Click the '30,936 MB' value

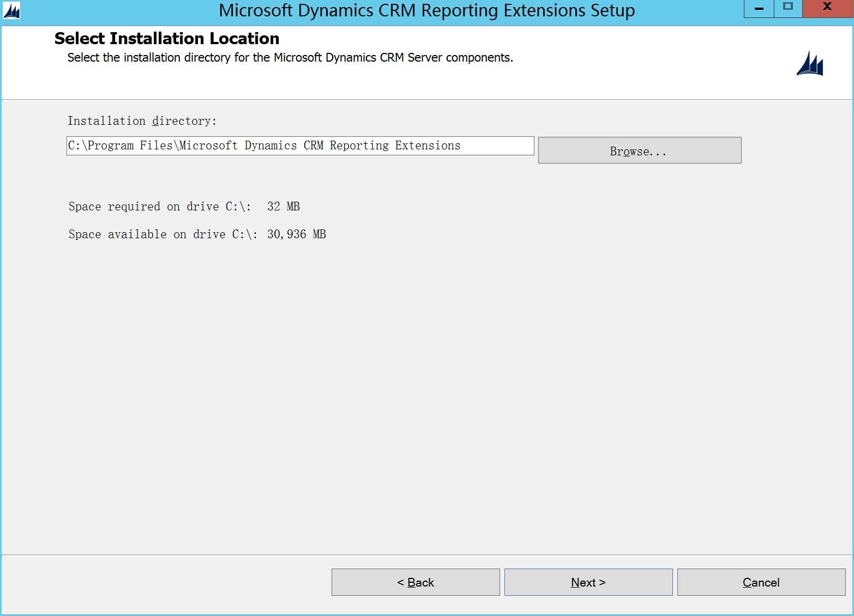click(x=297, y=234)
